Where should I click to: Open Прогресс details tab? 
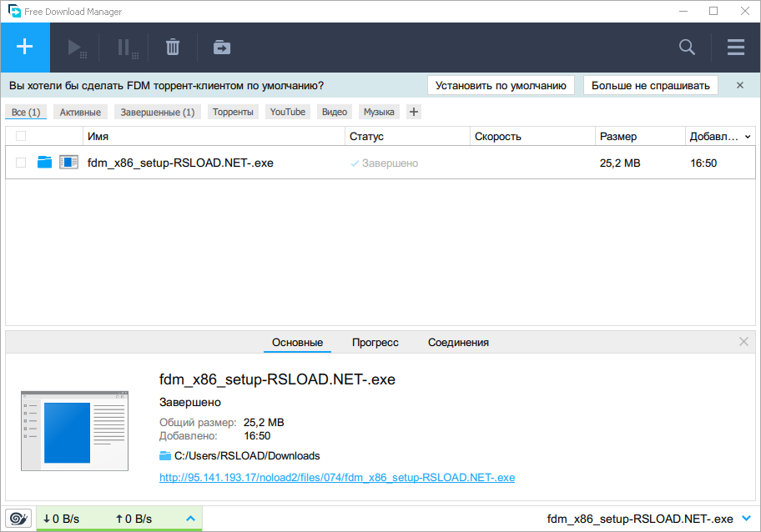coord(375,343)
